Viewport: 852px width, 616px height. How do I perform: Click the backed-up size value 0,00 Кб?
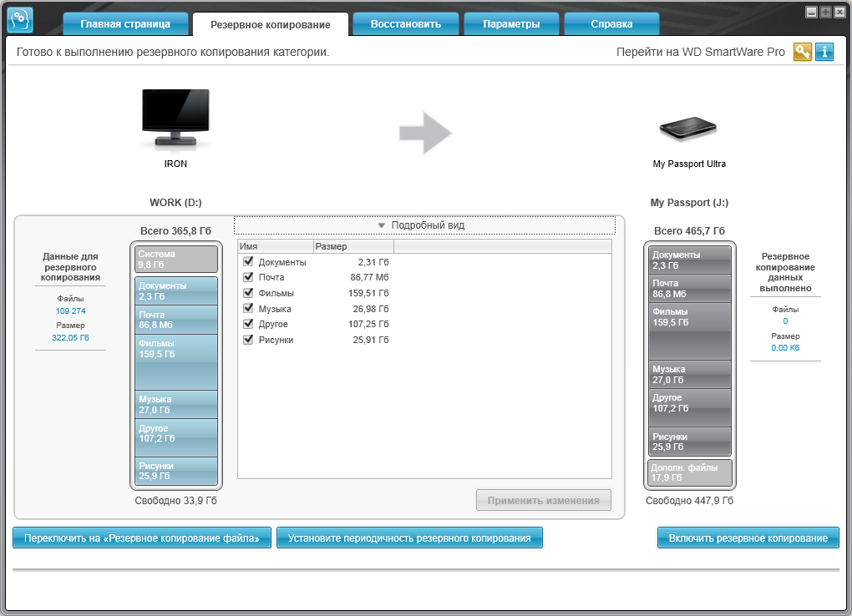[x=785, y=348]
